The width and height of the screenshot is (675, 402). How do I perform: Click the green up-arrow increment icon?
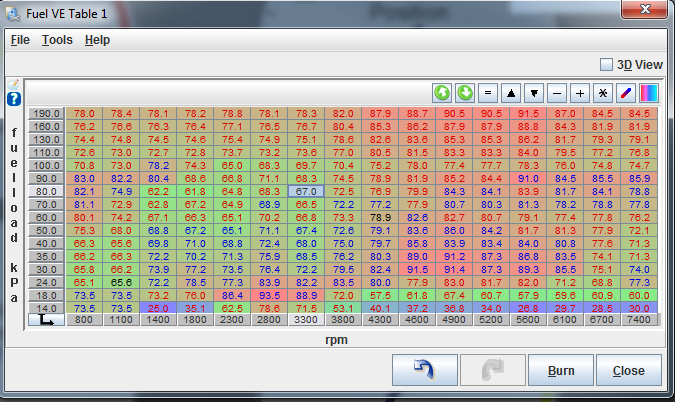442,93
